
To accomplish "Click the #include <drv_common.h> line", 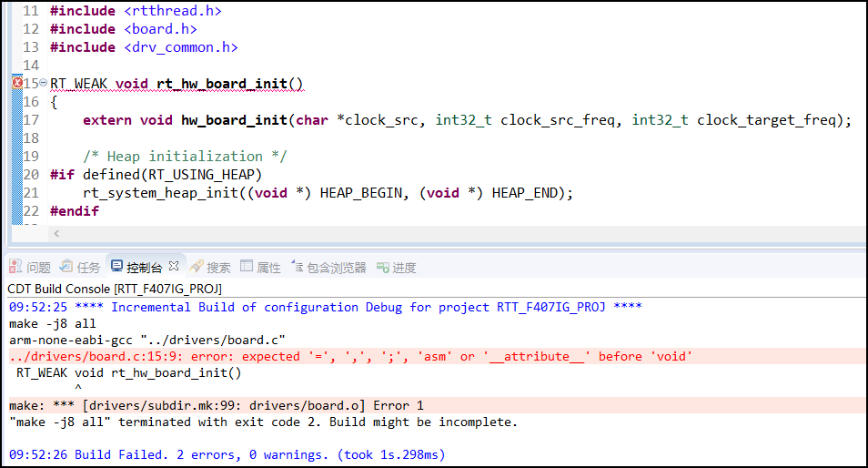I will [x=144, y=47].
